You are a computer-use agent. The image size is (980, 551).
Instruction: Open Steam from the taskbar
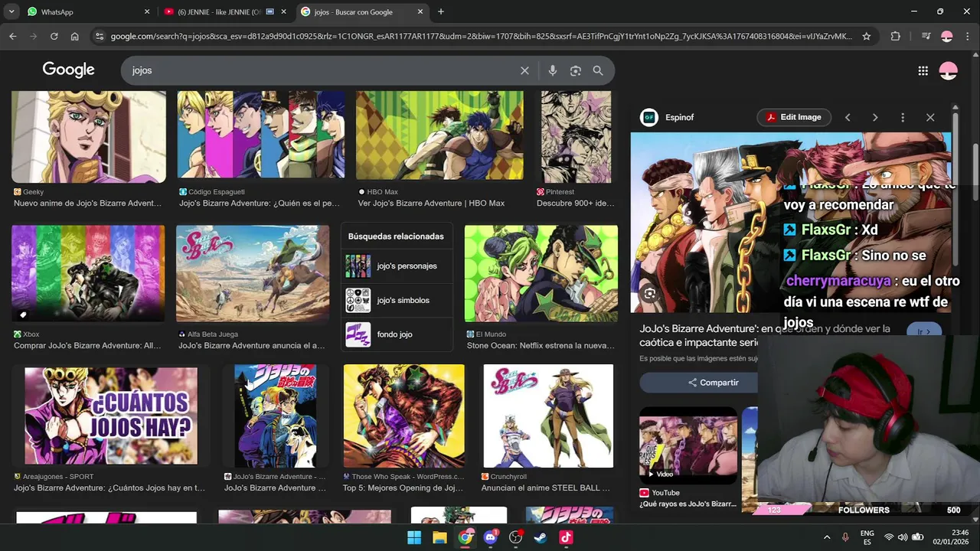pyautogui.click(x=541, y=538)
